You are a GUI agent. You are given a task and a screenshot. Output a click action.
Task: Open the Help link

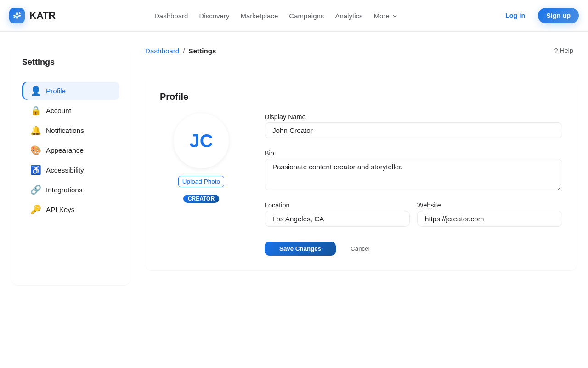(x=564, y=51)
